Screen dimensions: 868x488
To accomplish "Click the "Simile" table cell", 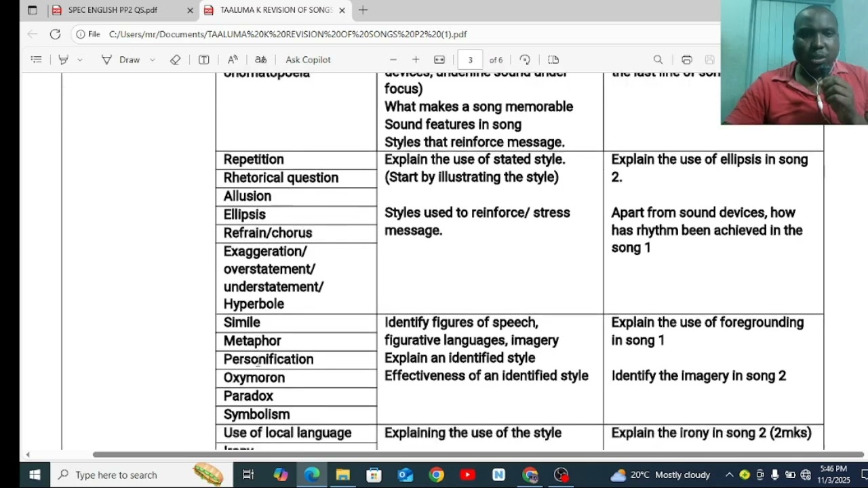I will (296, 323).
